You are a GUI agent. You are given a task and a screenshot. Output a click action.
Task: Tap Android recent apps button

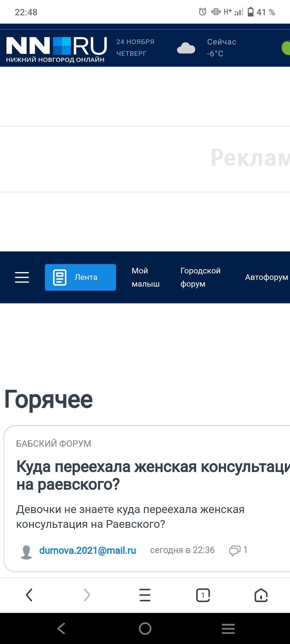228,628
